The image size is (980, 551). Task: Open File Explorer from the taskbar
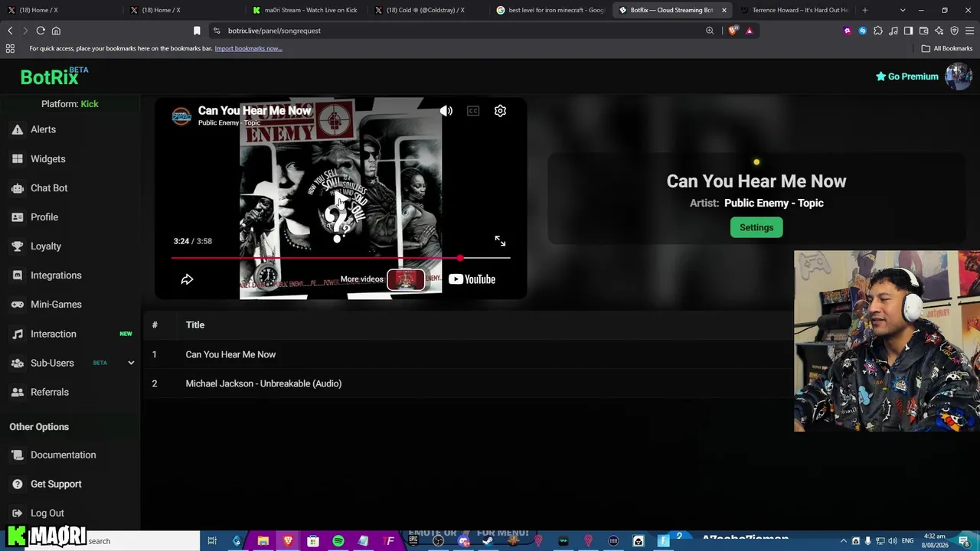pos(263,541)
